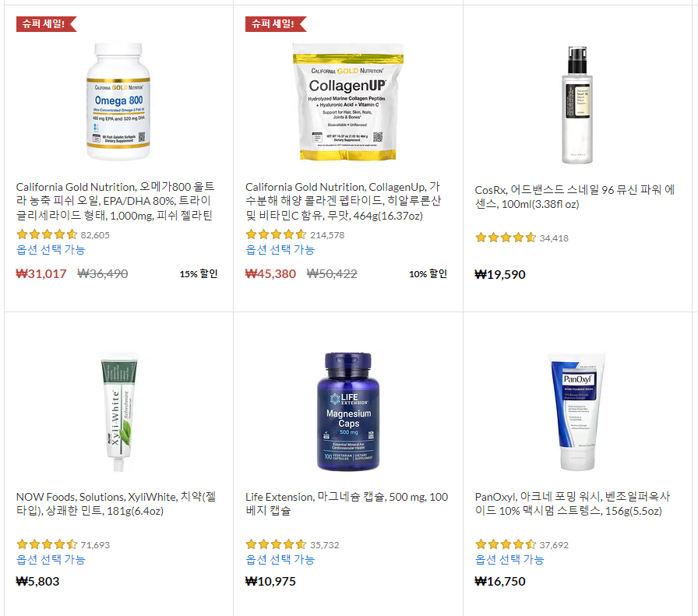Open the CosRx snail essence bottle image

point(577,105)
